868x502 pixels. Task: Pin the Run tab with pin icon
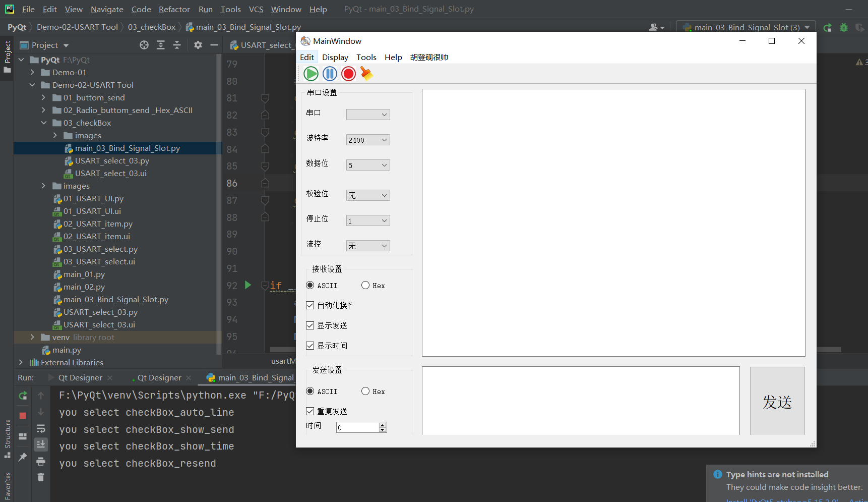pyautogui.click(x=23, y=457)
